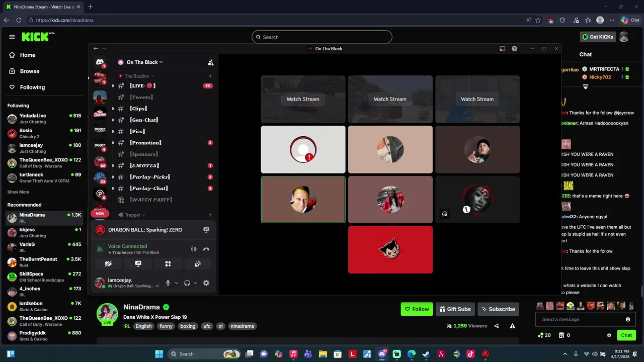Open Discord direct messages home icon
This screenshot has height=362, width=644.
click(x=100, y=62)
